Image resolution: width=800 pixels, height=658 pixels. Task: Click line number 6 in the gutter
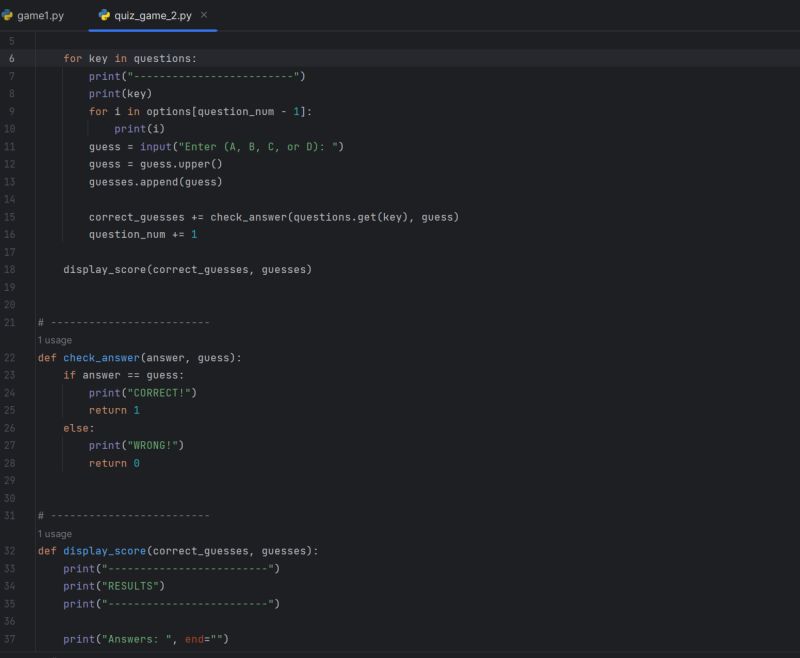point(12,58)
